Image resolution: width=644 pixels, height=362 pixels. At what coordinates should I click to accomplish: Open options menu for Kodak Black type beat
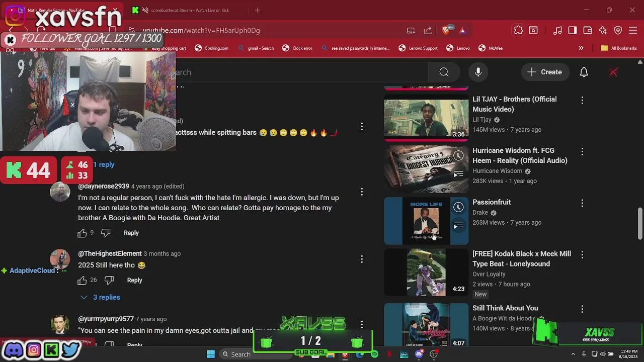point(582,255)
